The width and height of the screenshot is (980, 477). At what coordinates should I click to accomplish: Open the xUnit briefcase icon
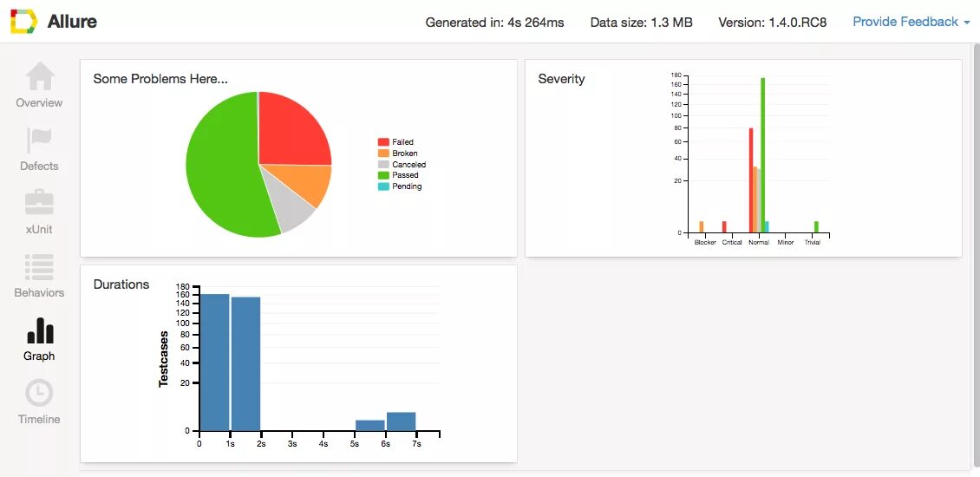(39, 203)
